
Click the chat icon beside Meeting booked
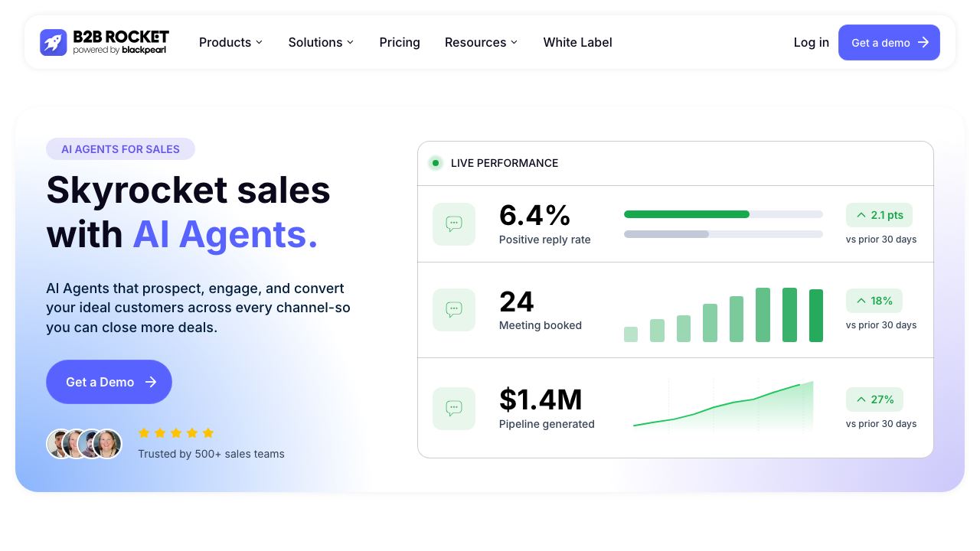pyautogui.click(x=454, y=310)
